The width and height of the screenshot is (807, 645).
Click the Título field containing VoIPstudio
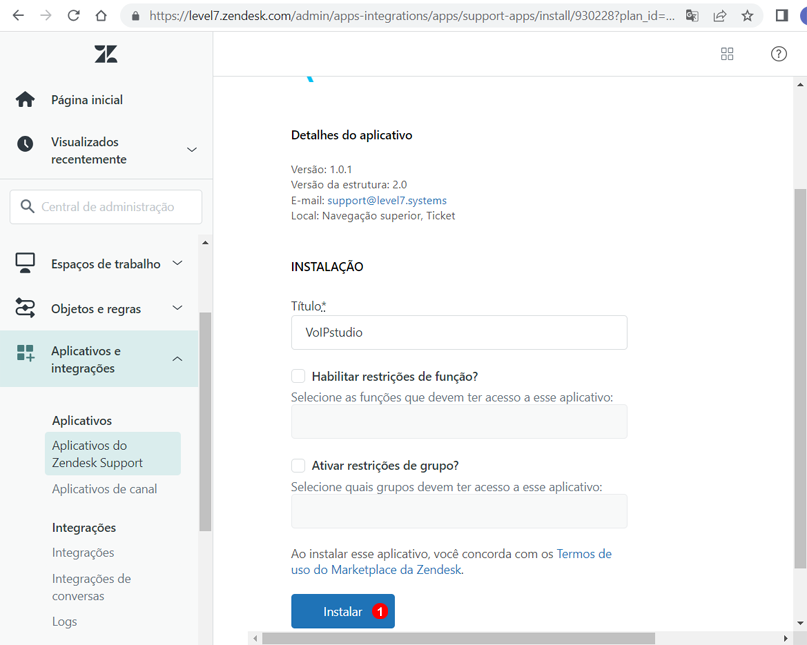[x=458, y=332]
